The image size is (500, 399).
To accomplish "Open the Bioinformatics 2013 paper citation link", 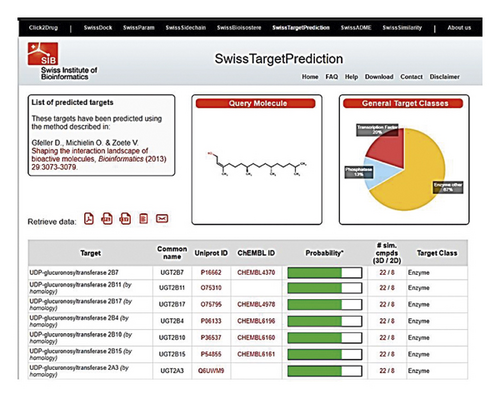I will (x=99, y=159).
